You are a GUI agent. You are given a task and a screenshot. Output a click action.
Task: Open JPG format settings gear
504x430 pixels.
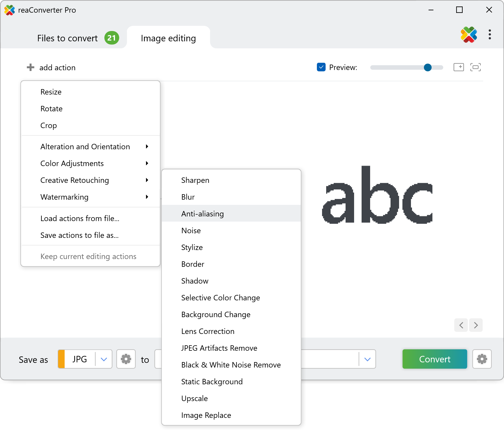(x=126, y=359)
